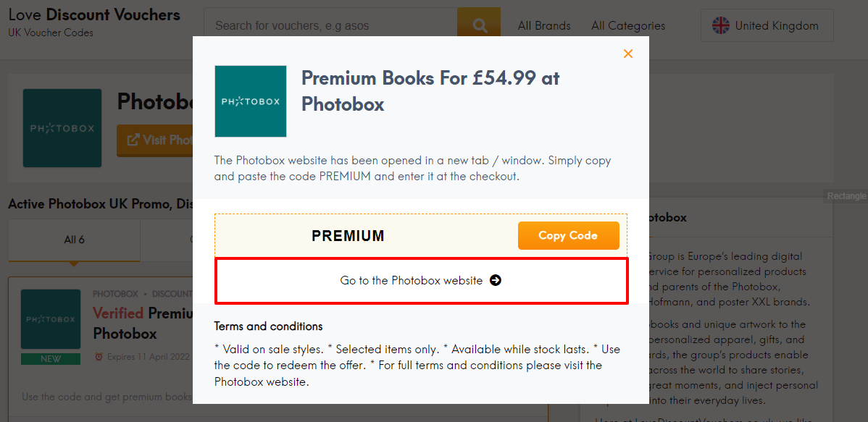This screenshot has width=868, height=422.
Task: Click the Photobox logo in page header
Action: tap(62, 128)
